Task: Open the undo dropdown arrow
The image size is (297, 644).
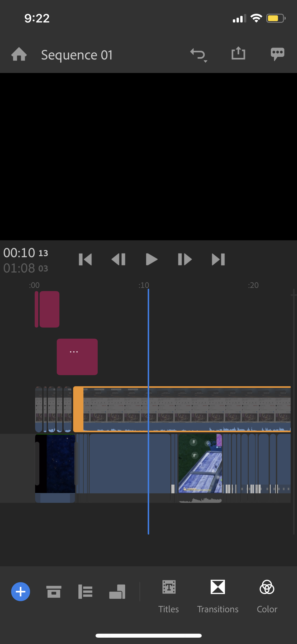Action: [x=205, y=61]
